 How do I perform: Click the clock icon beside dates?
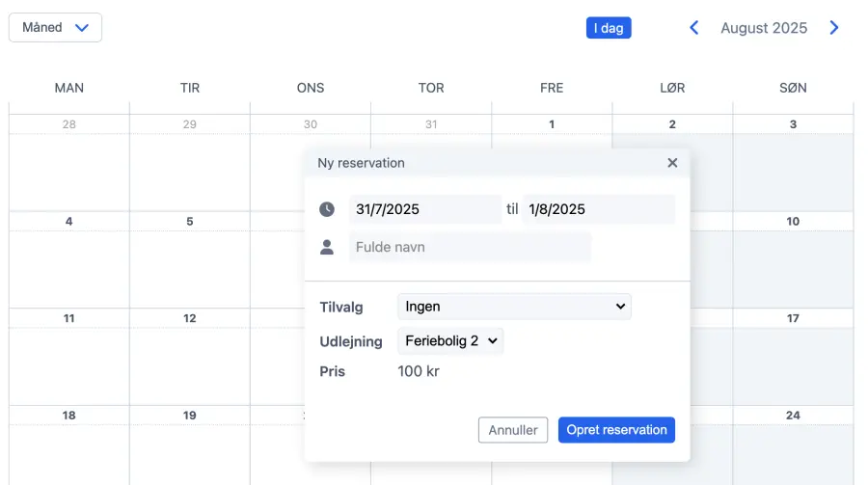[327, 209]
